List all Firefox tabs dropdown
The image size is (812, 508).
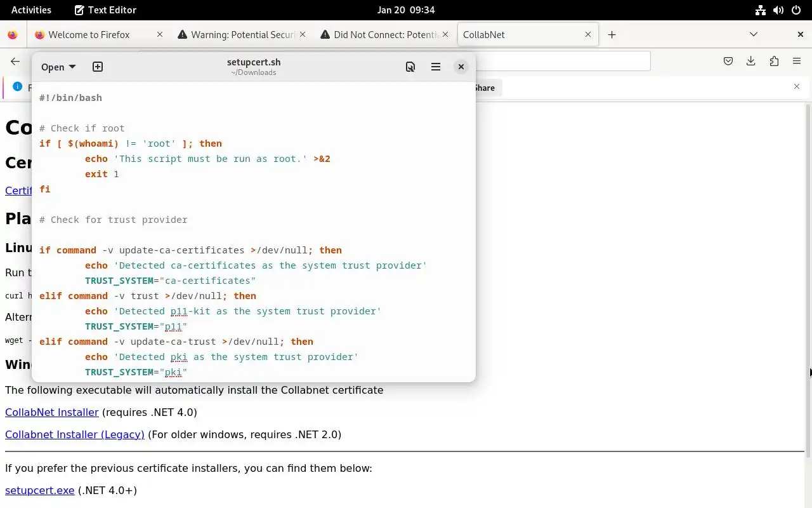(754, 34)
